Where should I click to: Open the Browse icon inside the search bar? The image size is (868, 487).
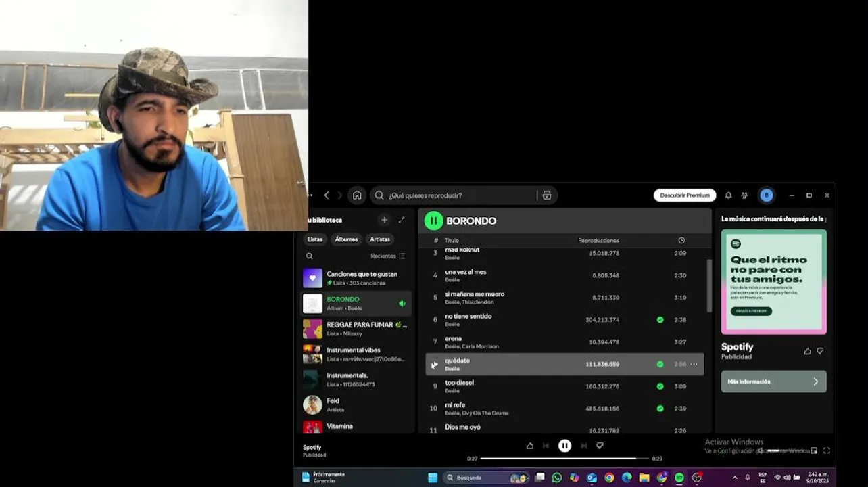547,195
